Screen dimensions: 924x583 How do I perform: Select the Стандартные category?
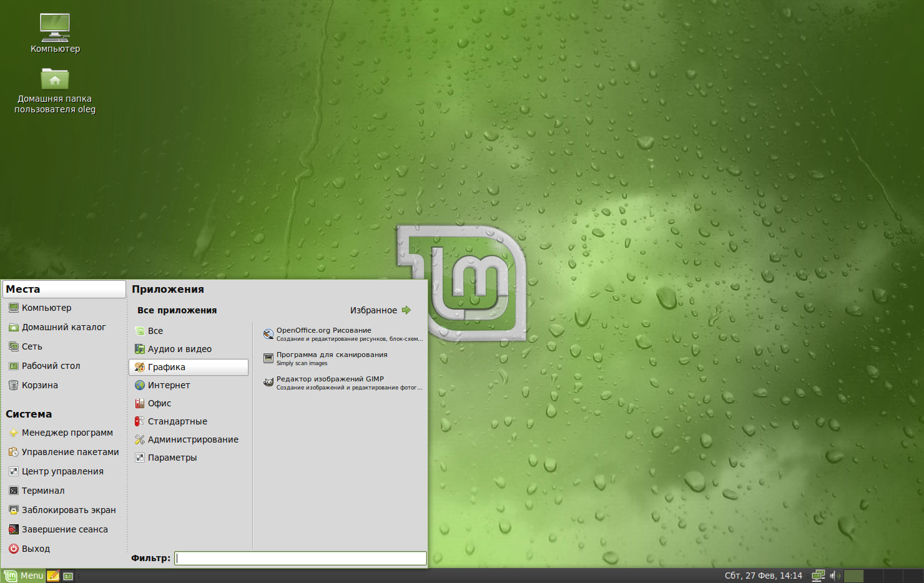189,421
